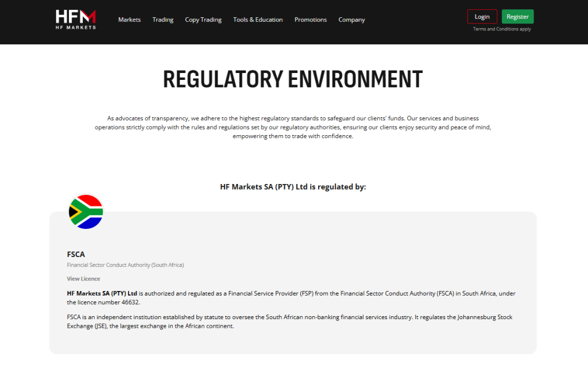Click the FSCA heading
The width and height of the screenshot is (588, 368).
75,254
